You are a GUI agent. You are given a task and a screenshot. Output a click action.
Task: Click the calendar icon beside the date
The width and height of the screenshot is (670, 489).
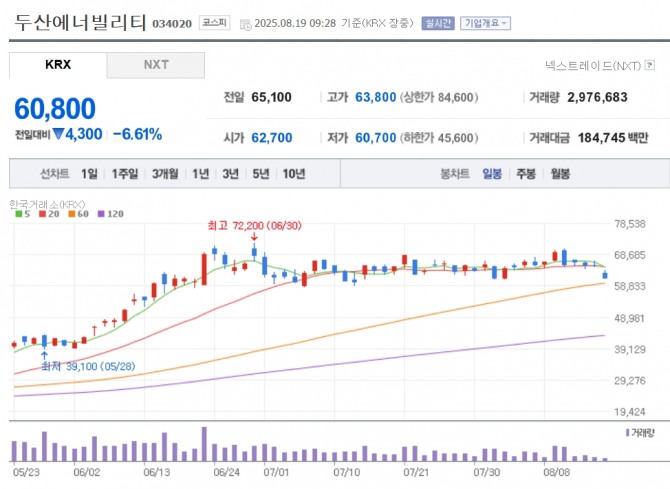[x=246, y=24]
